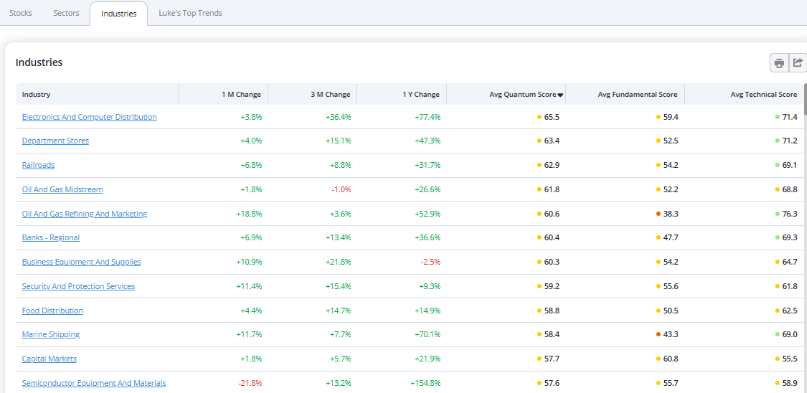The width and height of the screenshot is (807, 393).
Task: Click Marine Shipping industry link
Action: coord(50,334)
